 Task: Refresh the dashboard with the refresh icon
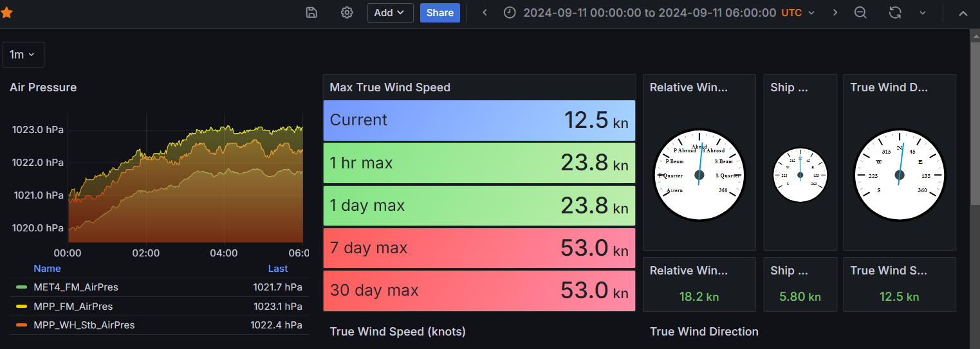click(x=895, y=12)
